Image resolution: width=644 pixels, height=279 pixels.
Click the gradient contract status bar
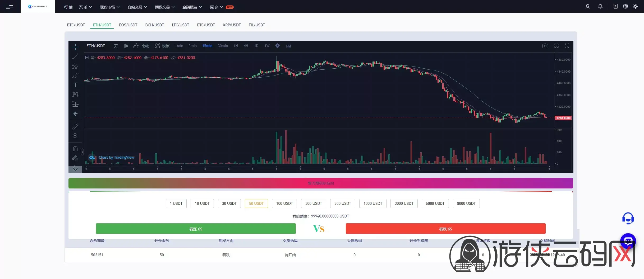[x=321, y=183]
